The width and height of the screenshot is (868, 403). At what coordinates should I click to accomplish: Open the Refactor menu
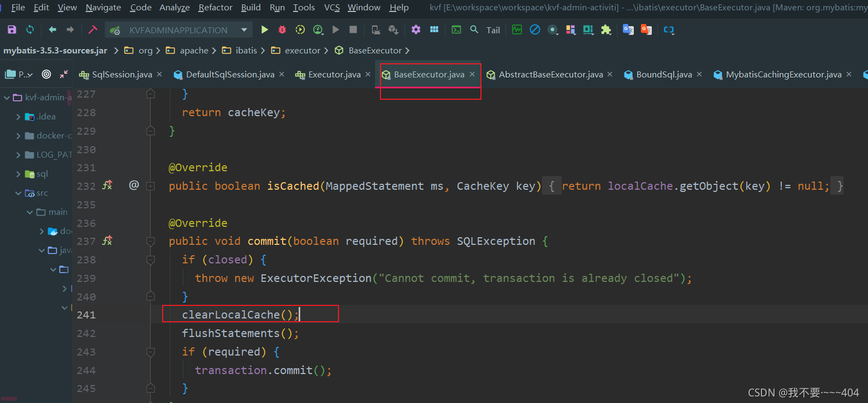coord(215,8)
